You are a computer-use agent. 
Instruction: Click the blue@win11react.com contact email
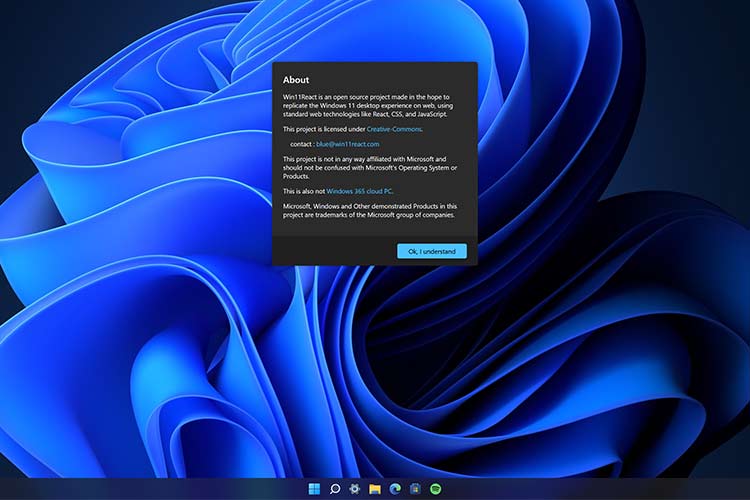[x=348, y=144]
